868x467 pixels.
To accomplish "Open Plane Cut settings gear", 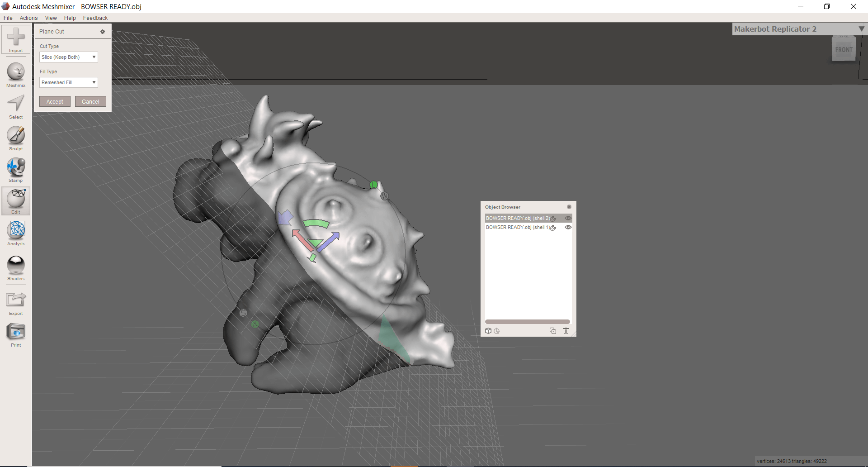I will [103, 32].
